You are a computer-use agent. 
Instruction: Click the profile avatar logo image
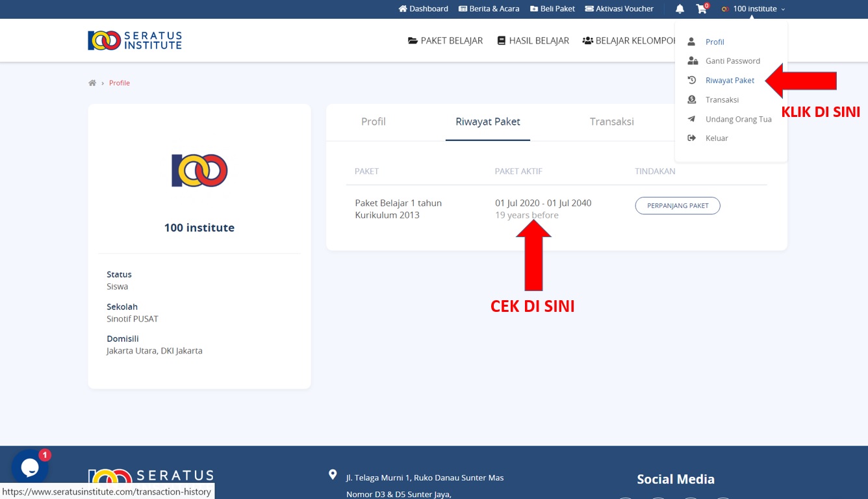199,170
